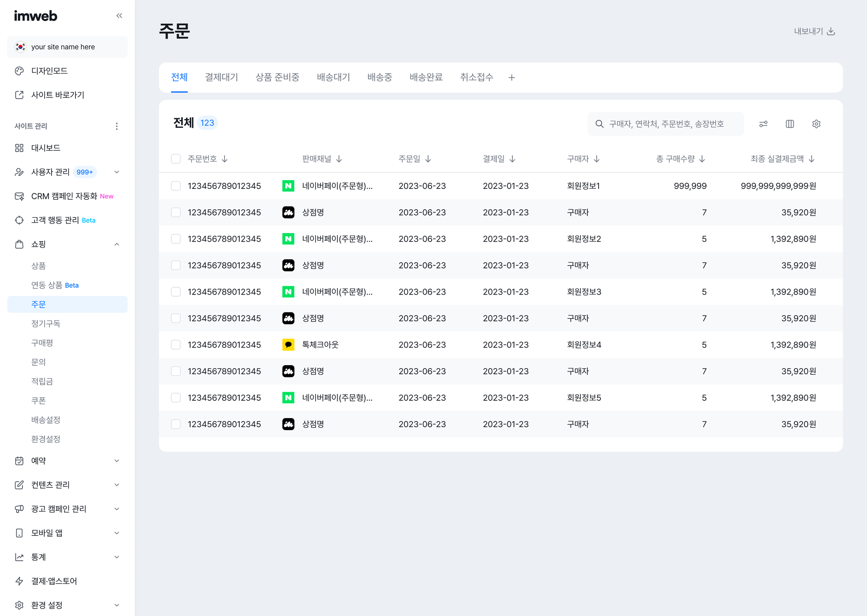The width and height of the screenshot is (867, 616).
Task: Open the filter sliders icon by search
Action: (x=763, y=124)
